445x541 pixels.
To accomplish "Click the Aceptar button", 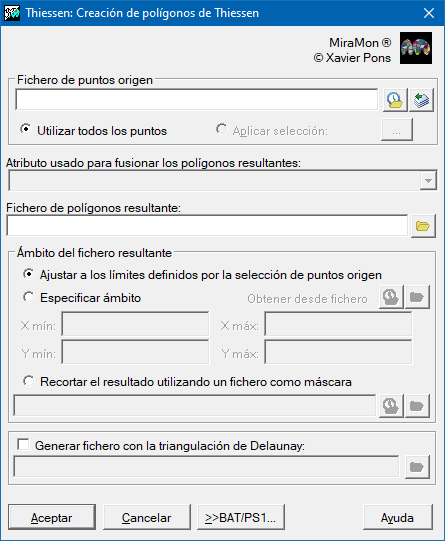I will click(x=52, y=517).
